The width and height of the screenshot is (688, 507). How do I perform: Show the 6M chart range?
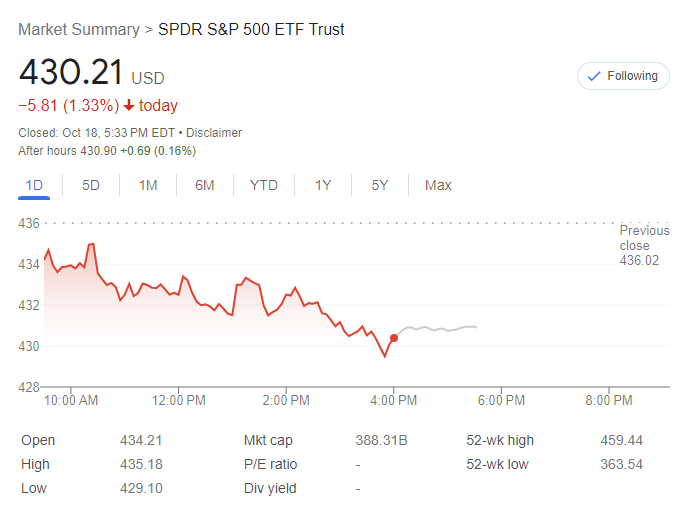205,185
